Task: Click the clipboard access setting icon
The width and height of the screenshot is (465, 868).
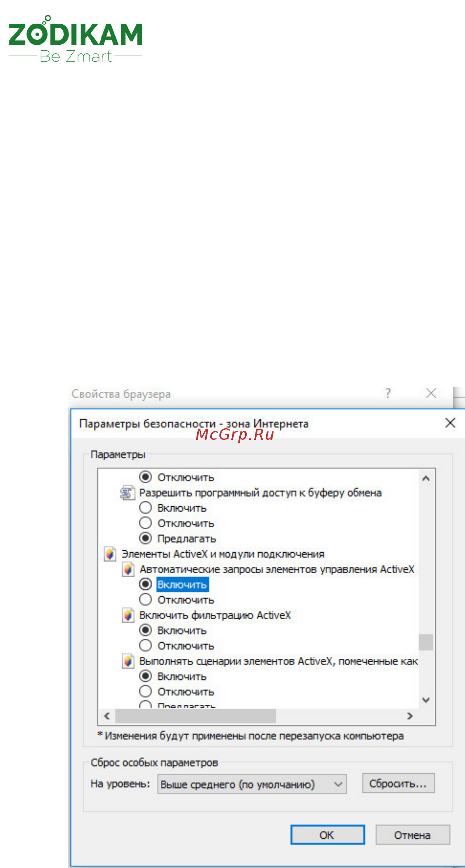Action: click(x=127, y=493)
